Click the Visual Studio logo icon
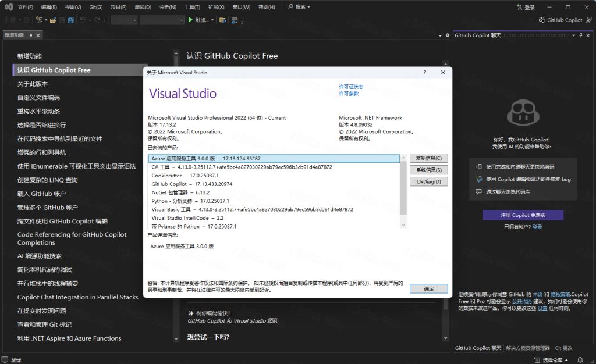596x364 pixels. pyautogui.click(x=8, y=7)
